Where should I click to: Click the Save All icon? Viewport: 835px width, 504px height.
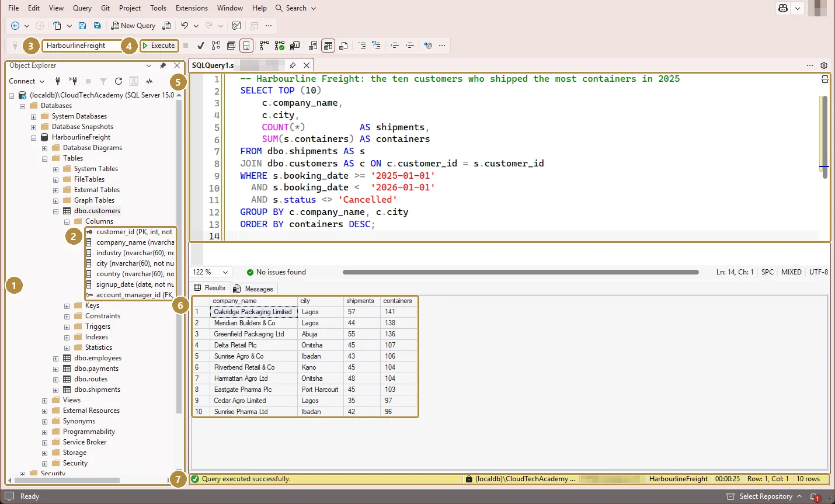[98, 26]
